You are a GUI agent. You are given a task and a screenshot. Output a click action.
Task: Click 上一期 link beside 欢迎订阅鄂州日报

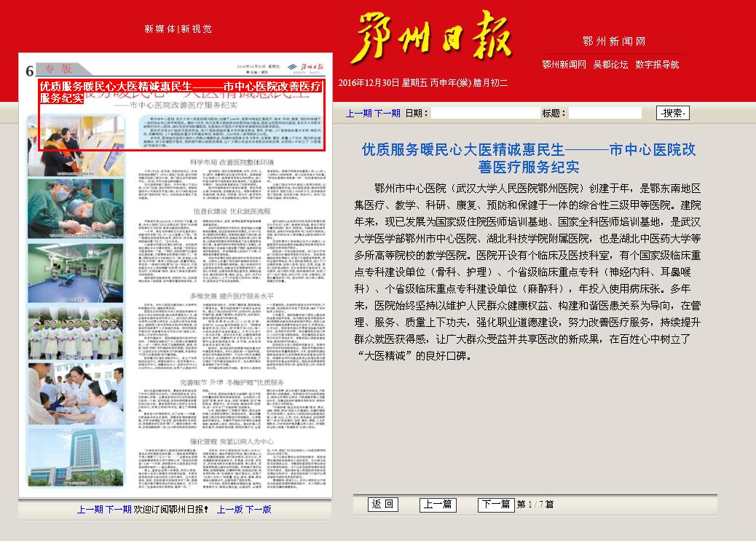[x=90, y=509]
